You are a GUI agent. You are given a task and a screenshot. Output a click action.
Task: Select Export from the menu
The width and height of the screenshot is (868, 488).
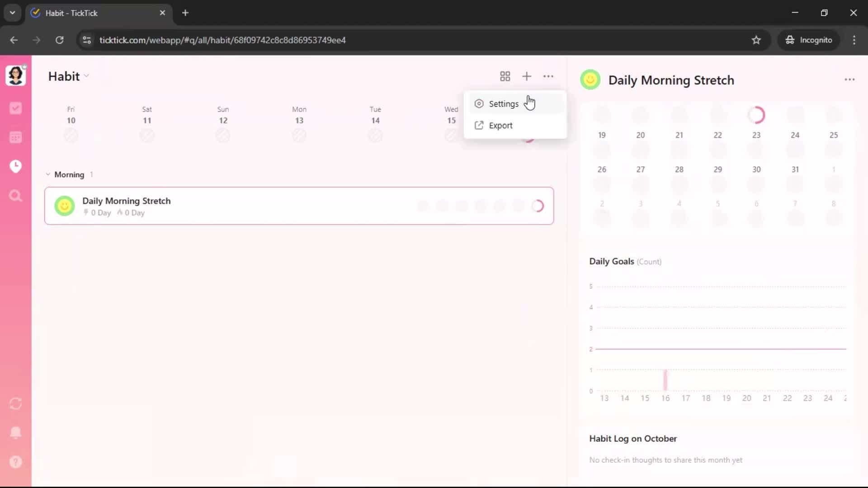coord(500,126)
